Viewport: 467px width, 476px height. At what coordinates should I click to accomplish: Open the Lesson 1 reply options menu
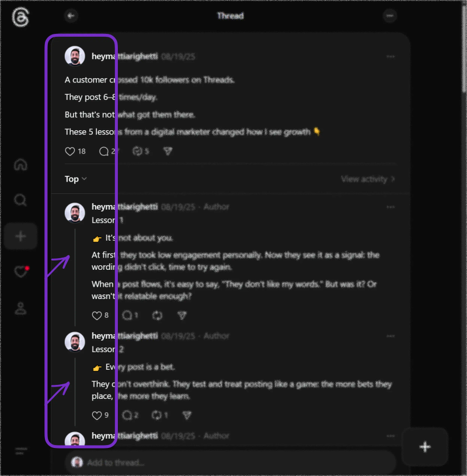390,207
